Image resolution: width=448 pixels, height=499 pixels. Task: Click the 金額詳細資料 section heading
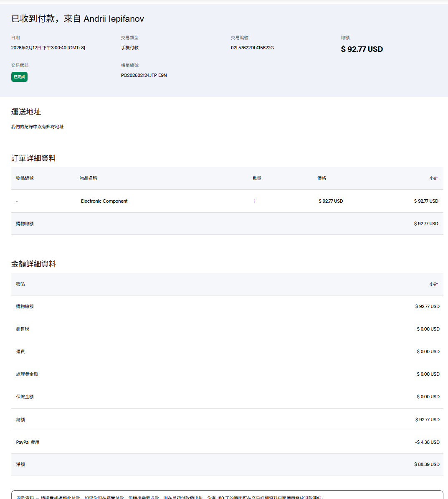coord(33,264)
